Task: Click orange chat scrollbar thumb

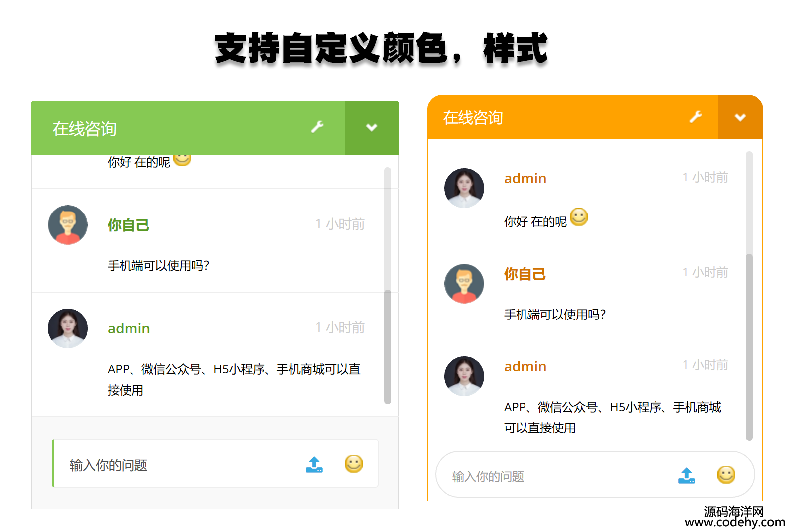Action: click(749, 347)
